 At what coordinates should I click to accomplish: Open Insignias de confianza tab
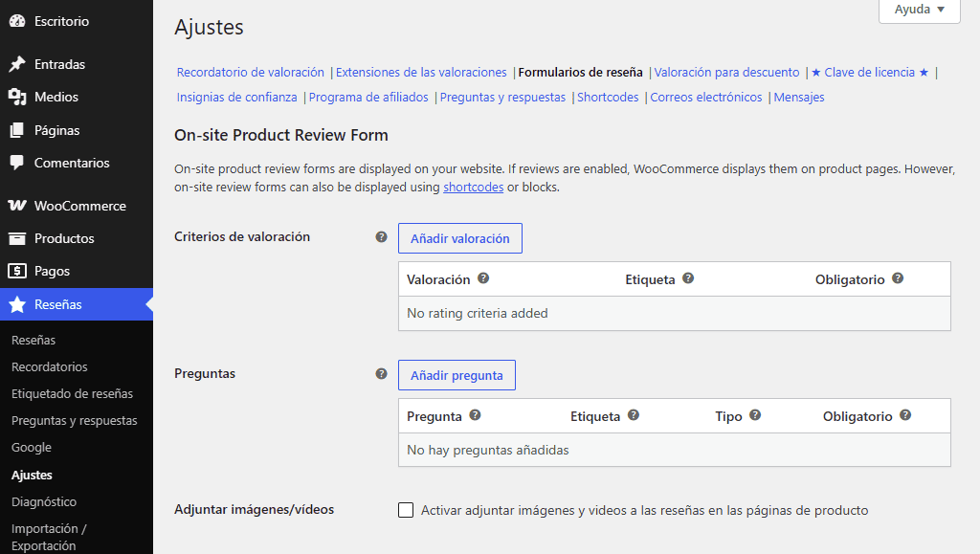pyautogui.click(x=236, y=98)
